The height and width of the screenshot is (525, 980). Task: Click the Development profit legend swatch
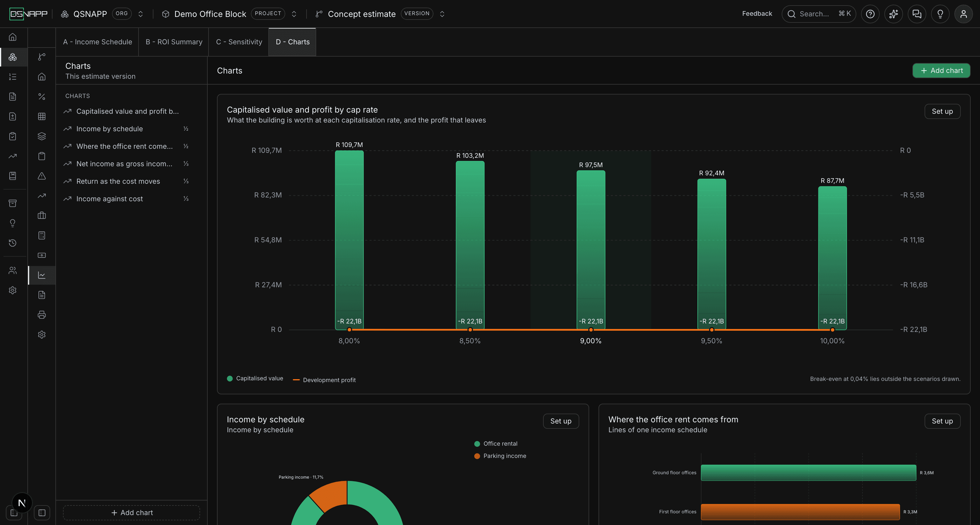tap(296, 380)
